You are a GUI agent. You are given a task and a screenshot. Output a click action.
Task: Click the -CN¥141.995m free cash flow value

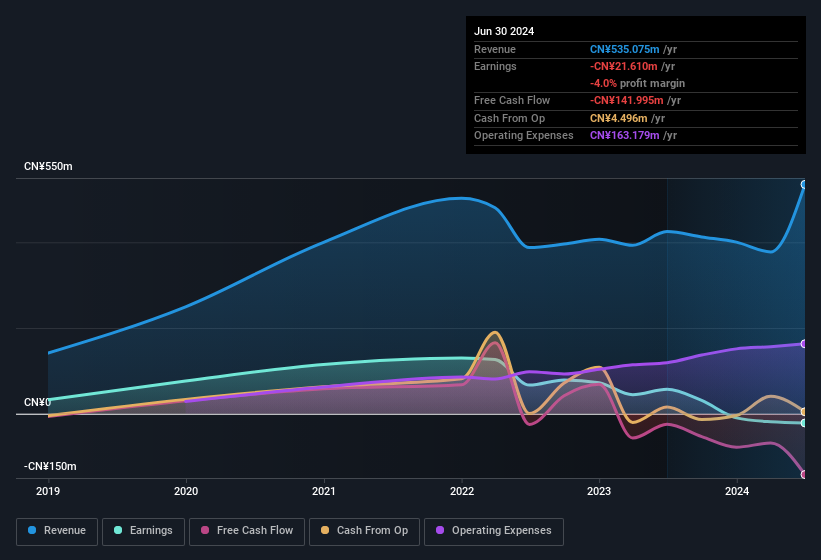(x=627, y=100)
